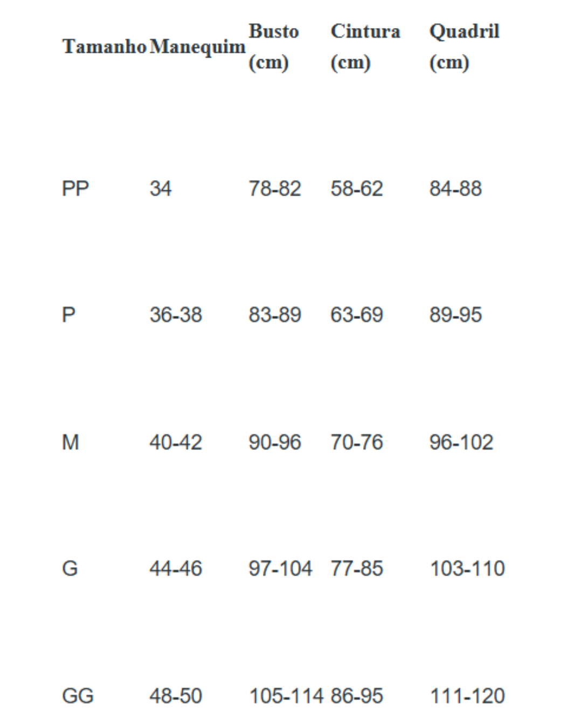Select the quadril value 96-102

click(461, 442)
